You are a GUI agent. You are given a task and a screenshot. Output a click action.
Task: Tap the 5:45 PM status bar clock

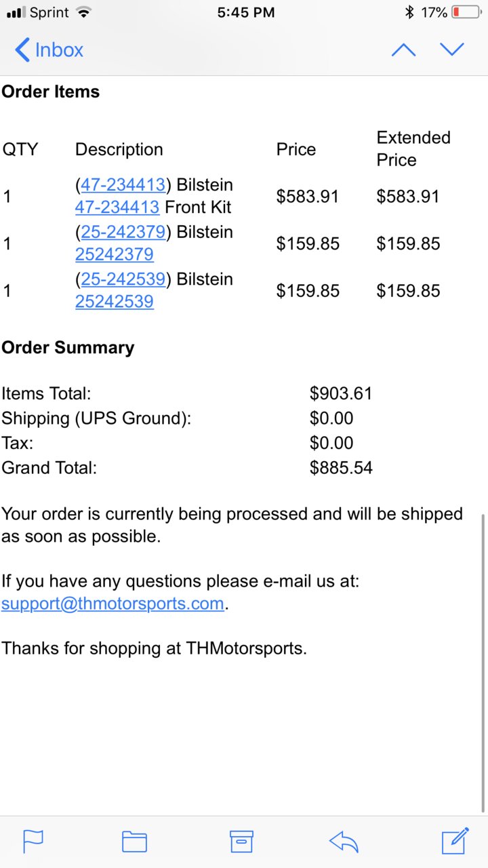click(246, 12)
